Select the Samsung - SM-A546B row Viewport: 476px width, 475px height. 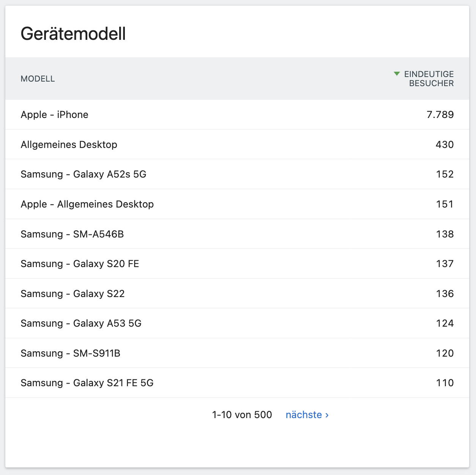(72, 234)
